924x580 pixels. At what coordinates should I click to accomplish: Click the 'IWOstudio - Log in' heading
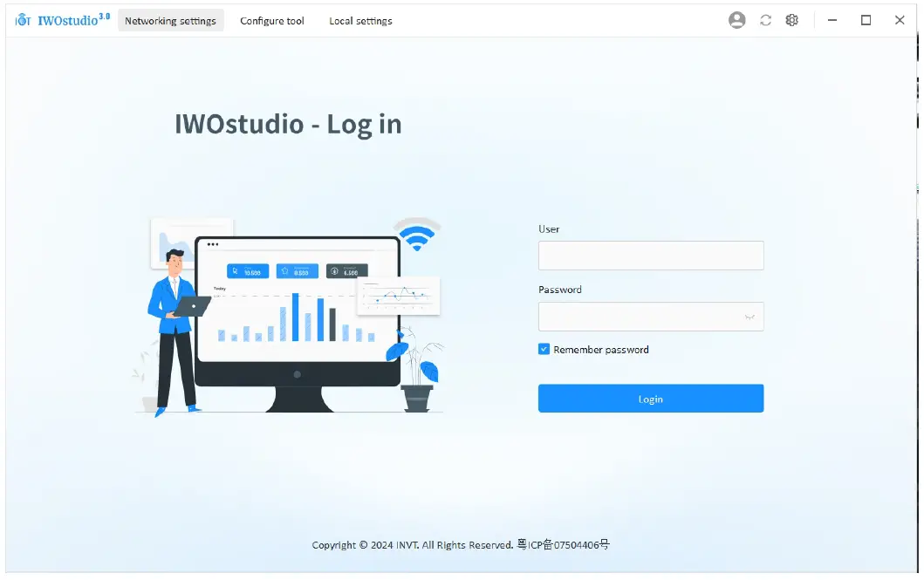coord(288,124)
